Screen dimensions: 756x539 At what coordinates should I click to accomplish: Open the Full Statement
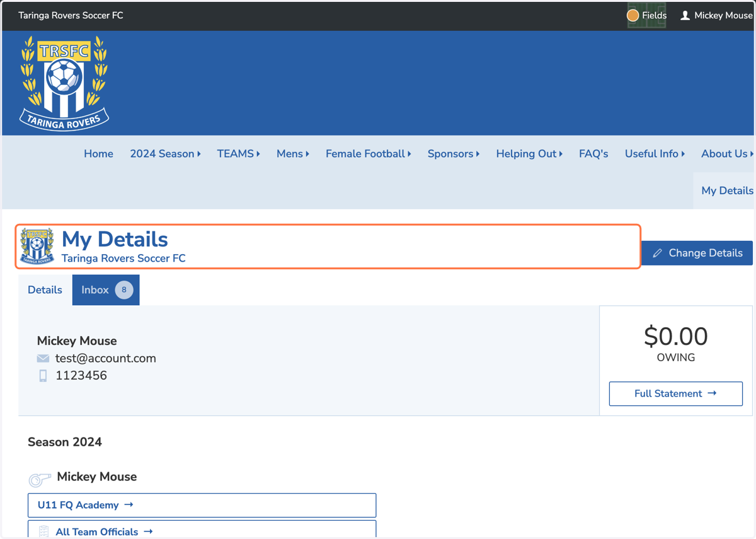[x=675, y=393]
